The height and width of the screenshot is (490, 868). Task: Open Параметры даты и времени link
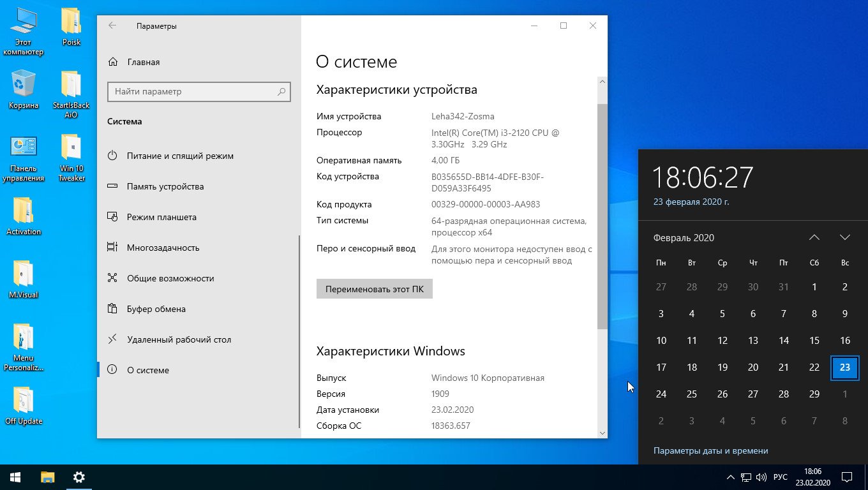tap(710, 450)
